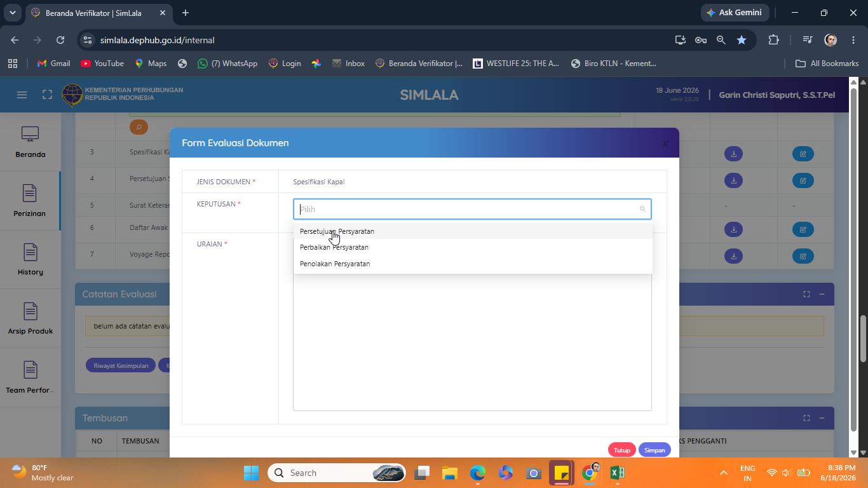Image resolution: width=868 pixels, height=488 pixels.
Task: Click the taskbar Search box
Action: [x=337, y=473]
